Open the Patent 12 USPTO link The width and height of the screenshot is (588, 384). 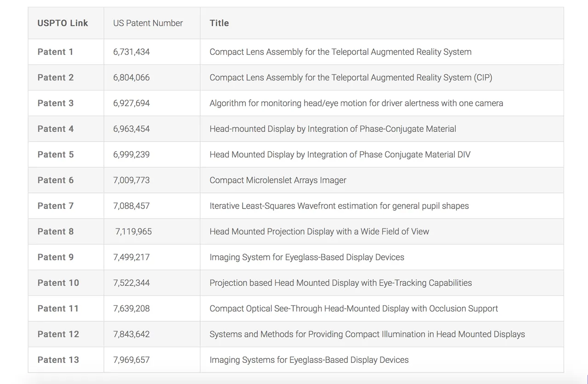tap(58, 335)
